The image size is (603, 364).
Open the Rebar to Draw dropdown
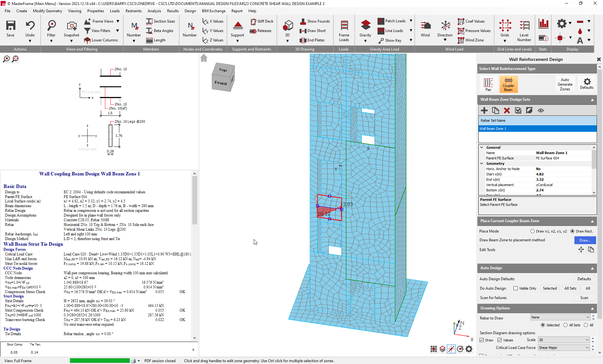tap(561, 318)
